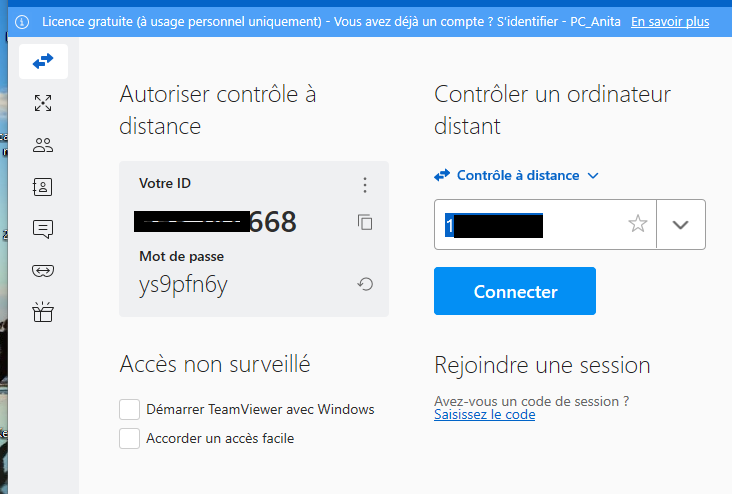This screenshot has width=732, height=494.
Task: Open the Meeting people icon in sidebar
Action: coord(43,145)
